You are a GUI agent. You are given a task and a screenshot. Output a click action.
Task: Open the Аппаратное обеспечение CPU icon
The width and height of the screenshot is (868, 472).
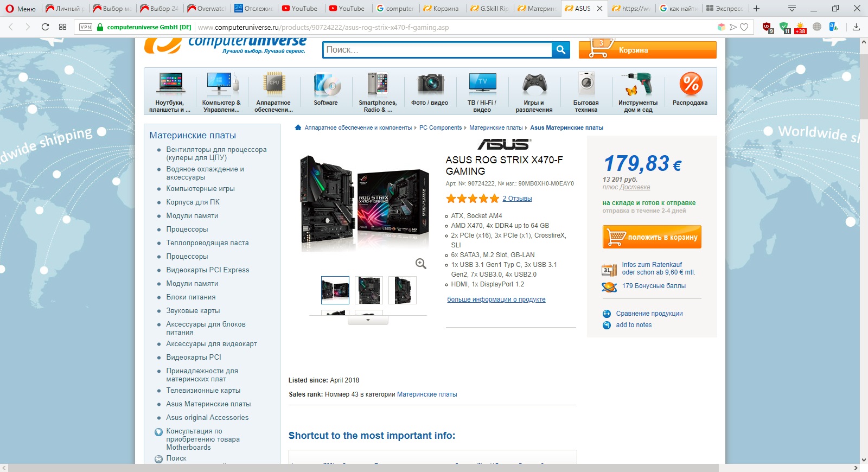pyautogui.click(x=273, y=91)
